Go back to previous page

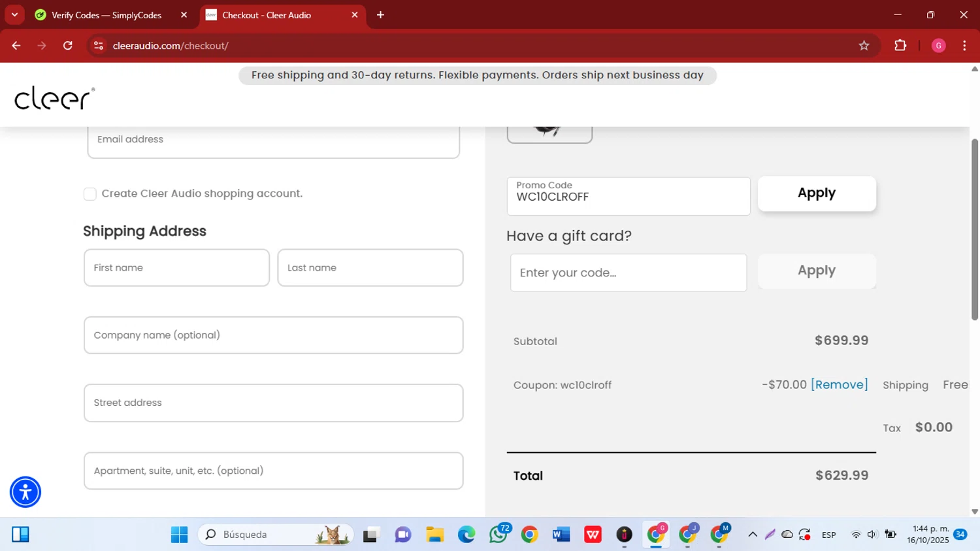point(16,46)
